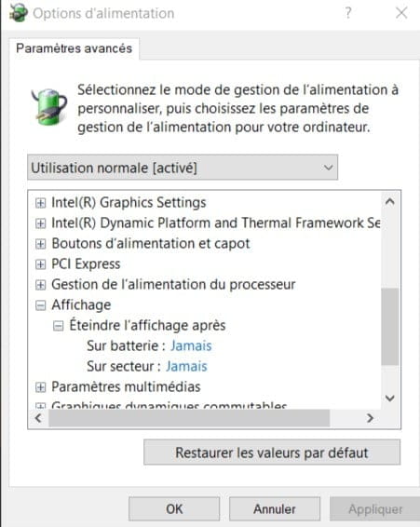Click the vertical scrollbar down arrow
The width and height of the screenshot is (420, 527).
click(x=390, y=399)
